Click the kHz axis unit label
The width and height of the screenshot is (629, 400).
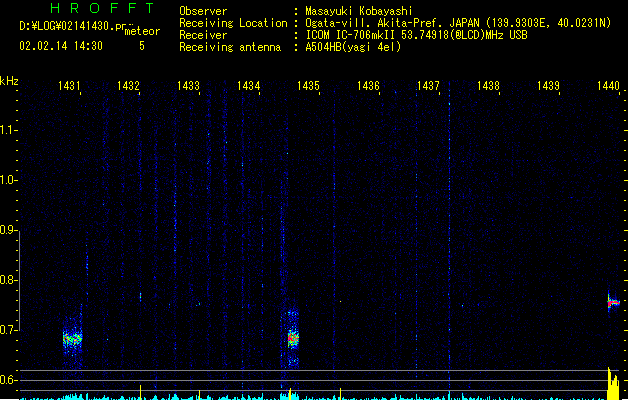pyautogui.click(x=9, y=81)
